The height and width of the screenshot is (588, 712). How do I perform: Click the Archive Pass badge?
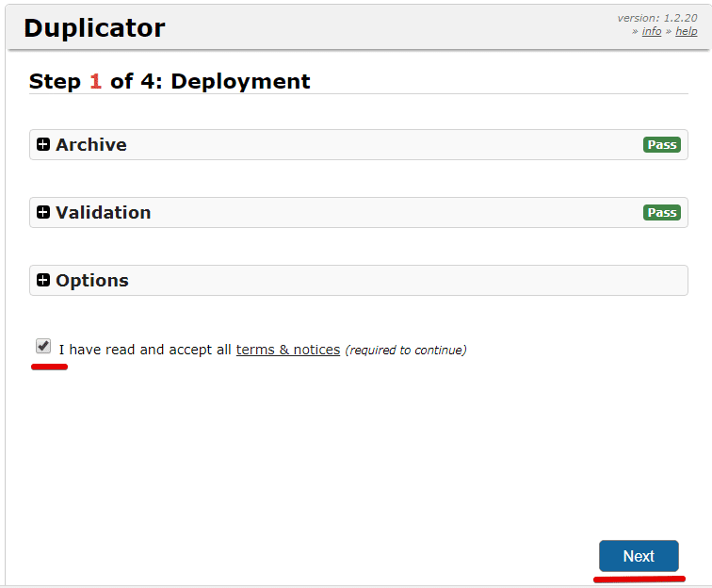coord(661,144)
